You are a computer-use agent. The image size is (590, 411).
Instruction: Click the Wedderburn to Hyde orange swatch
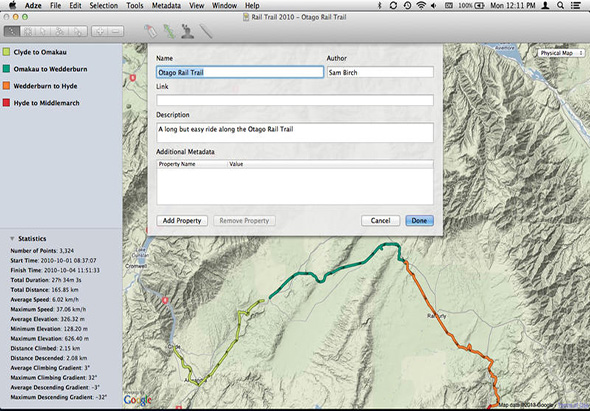click(6, 86)
